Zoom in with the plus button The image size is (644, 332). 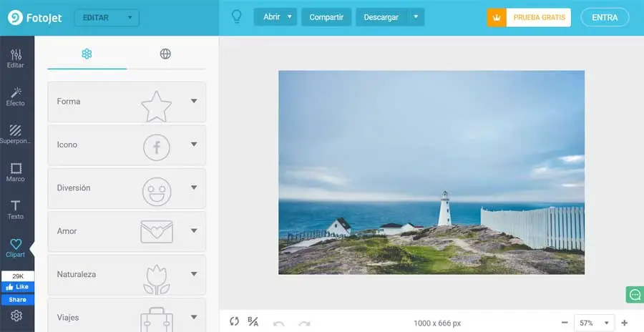tap(625, 323)
